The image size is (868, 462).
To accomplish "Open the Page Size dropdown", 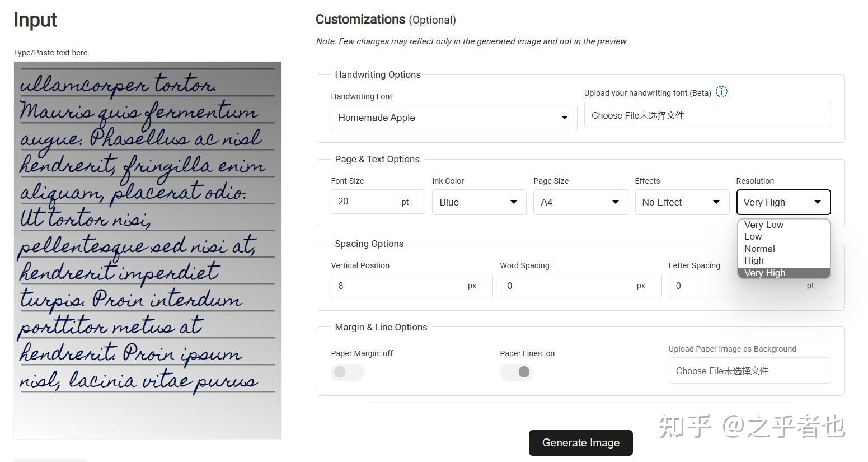I will tap(580, 202).
